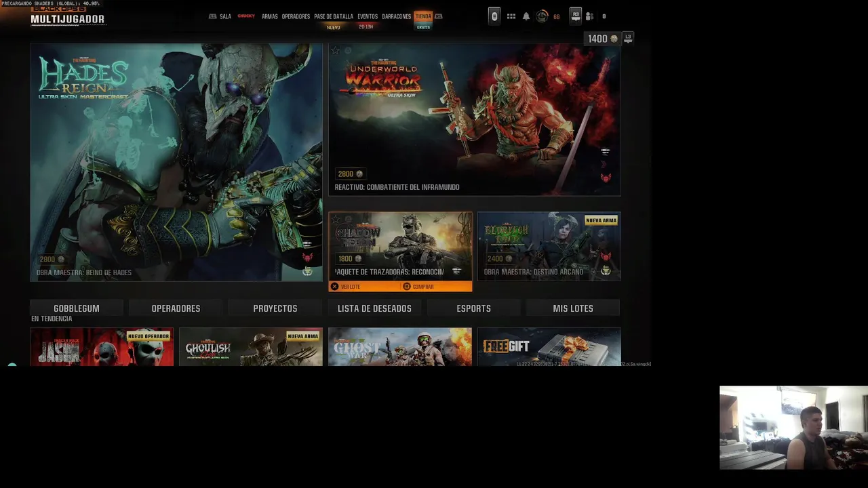Open the Ghost War bundle card
The height and width of the screenshot is (488, 868).
pos(400,347)
